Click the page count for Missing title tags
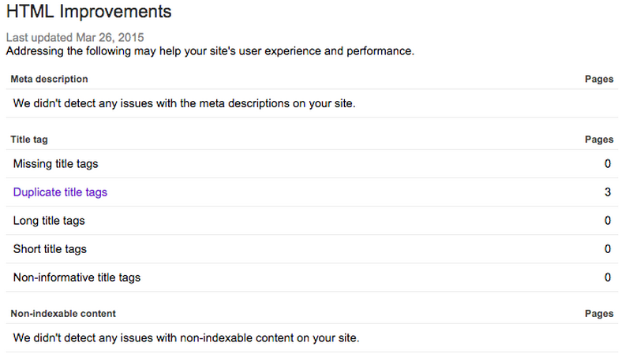Image resolution: width=644 pixels, height=354 pixels. [x=608, y=164]
